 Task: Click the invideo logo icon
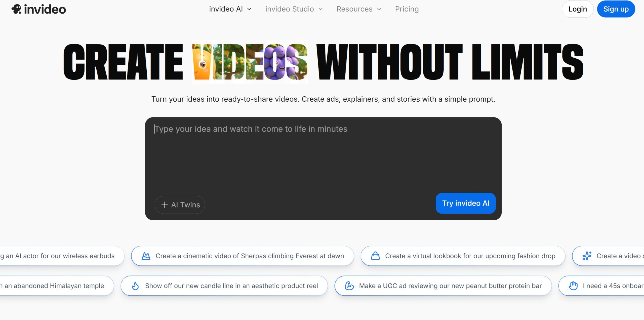coord(17,9)
